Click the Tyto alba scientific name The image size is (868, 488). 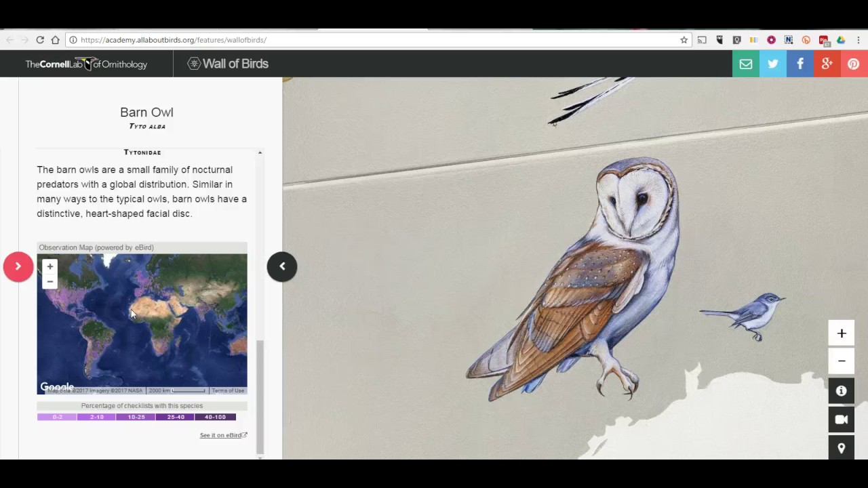point(147,126)
